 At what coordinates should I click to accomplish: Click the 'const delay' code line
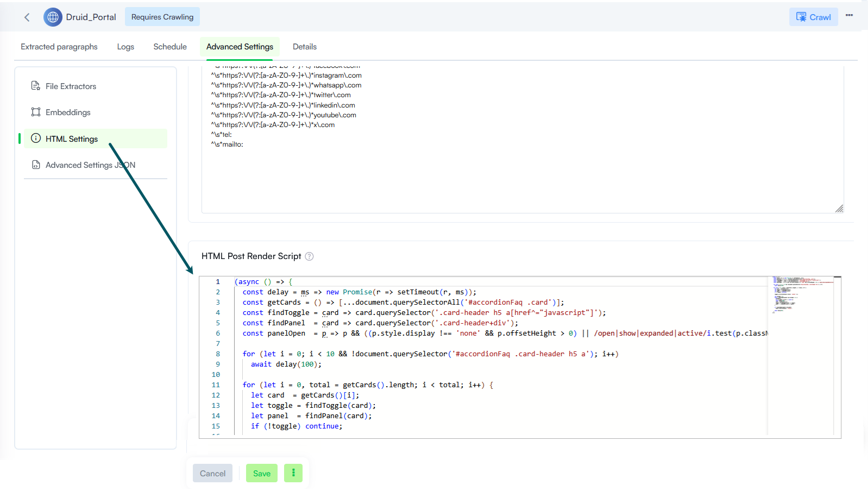[360, 292]
